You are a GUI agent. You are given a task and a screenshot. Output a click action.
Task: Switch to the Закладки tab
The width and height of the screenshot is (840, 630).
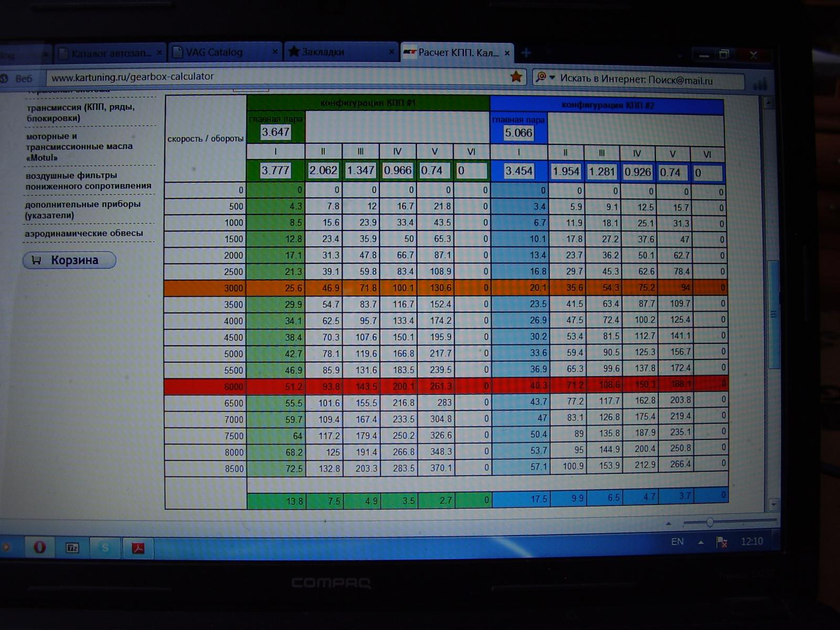point(341,52)
